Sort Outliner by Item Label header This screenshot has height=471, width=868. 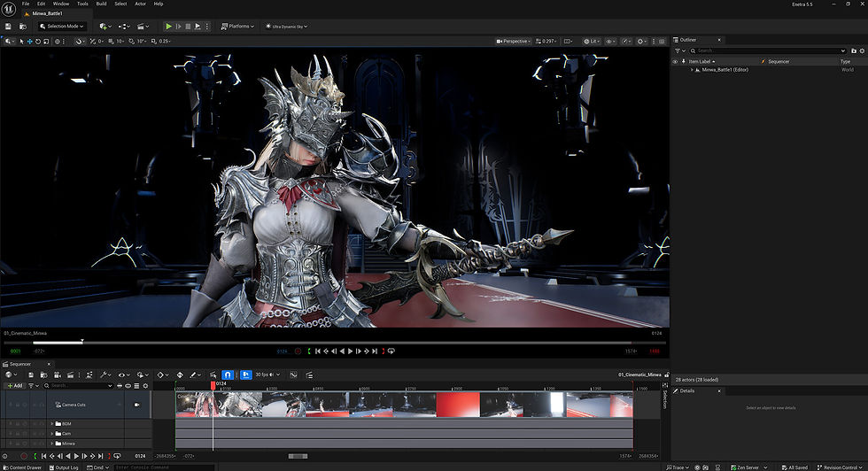point(701,61)
